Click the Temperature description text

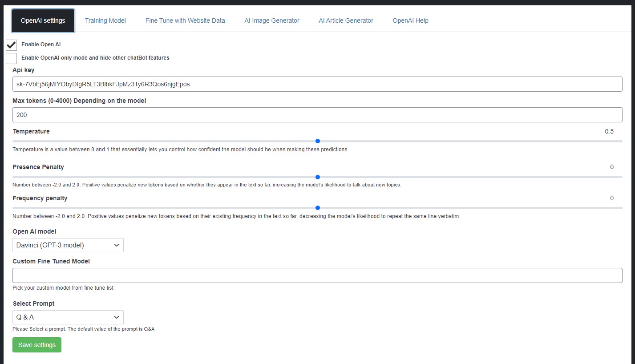pos(180,150)
